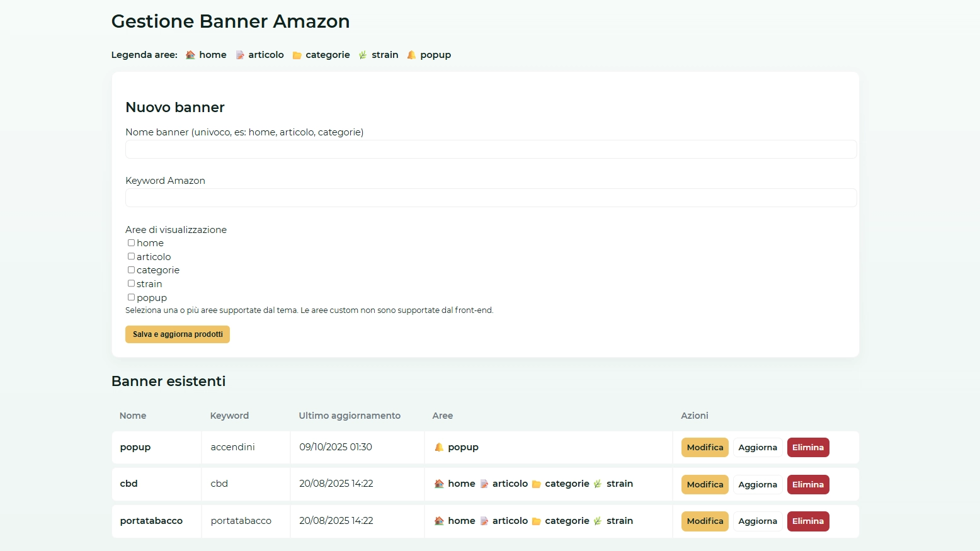The width and height of the screenshot is (980, 551).
Task: Enable the home area checkbox
Action: (x=131, y=243)
